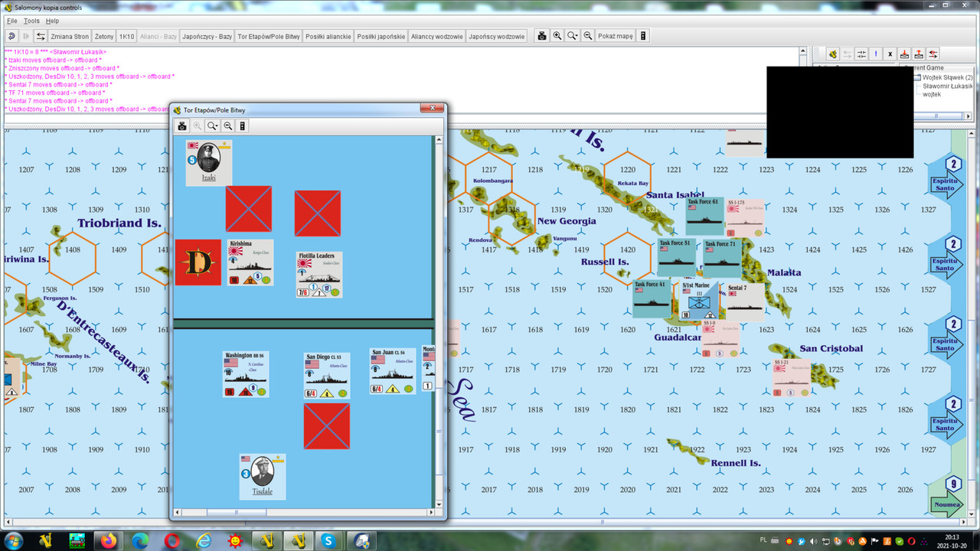Screen dimensions: 980x551
Task: Roll the 1K10 die button
Action: 127,36
